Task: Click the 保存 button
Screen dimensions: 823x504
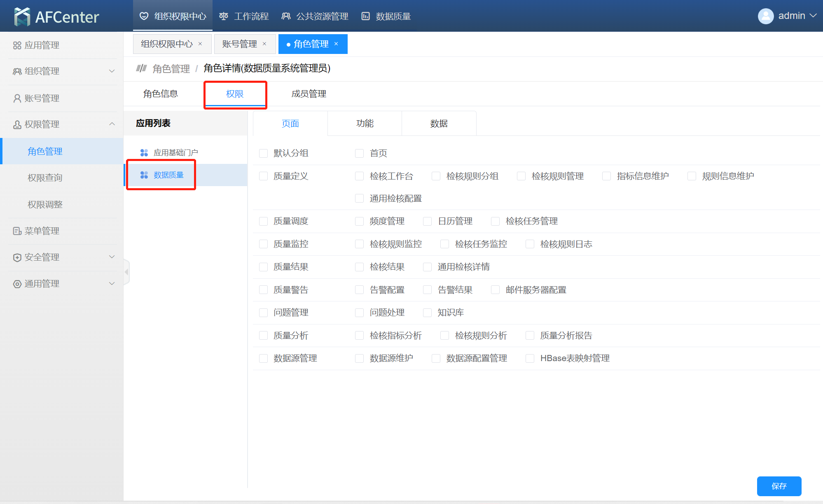Action: (x=779, y=486)
